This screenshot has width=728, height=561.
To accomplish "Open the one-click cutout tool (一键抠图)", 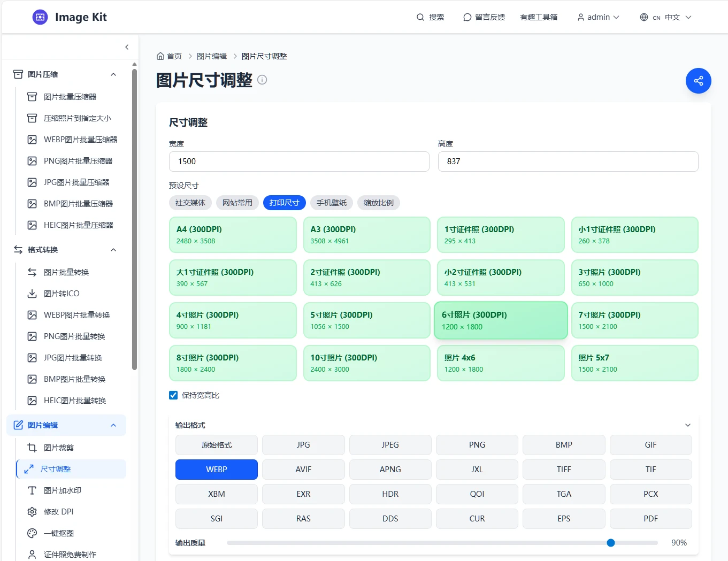I will click(x=58, y=533).
